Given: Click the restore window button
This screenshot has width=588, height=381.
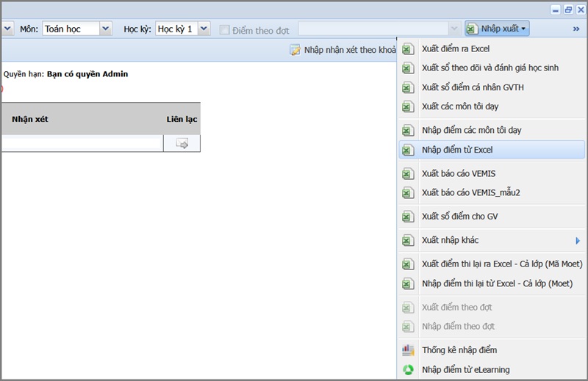Looking at the screenshot, I should [x=568, y=10].
